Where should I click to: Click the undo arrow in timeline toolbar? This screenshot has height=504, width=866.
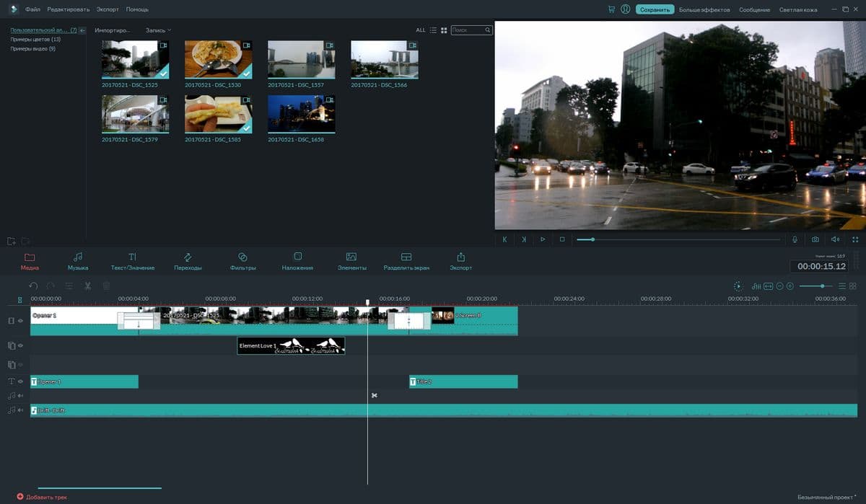(33, 286)
